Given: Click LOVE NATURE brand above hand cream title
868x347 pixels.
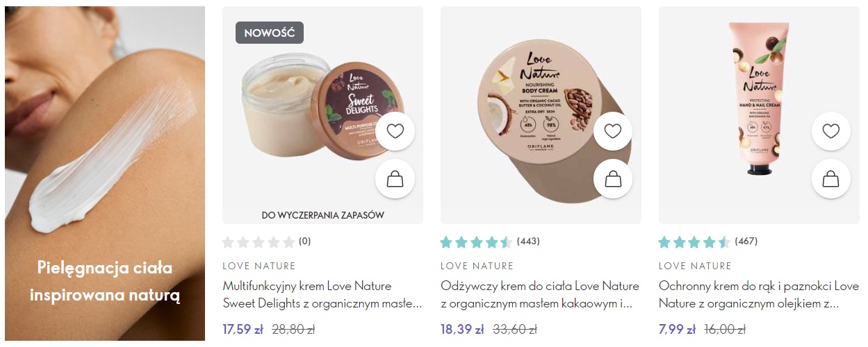Looking at the screenshot, I should [x=696, y=266].
